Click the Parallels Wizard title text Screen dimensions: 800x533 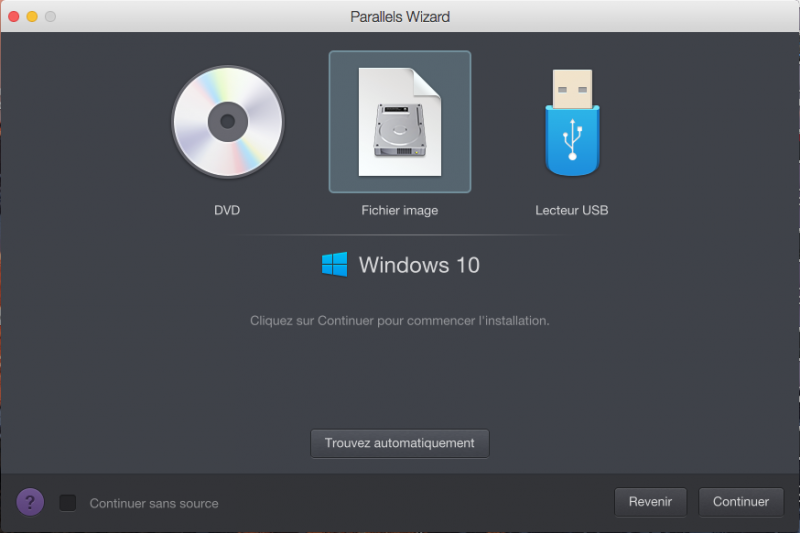tap(400, 17)
